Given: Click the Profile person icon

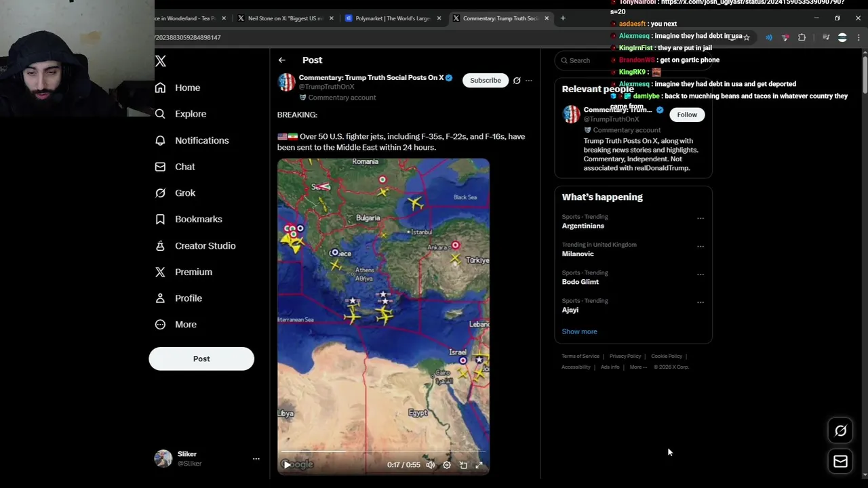Looking at the screenshot, I should (160, 298).
